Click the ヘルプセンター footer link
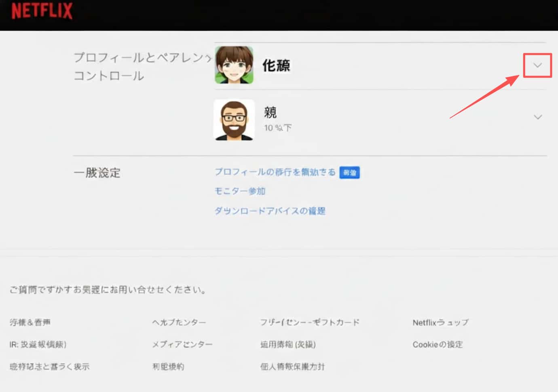Screen dimensions: 558x392 (x=179, y=322)
